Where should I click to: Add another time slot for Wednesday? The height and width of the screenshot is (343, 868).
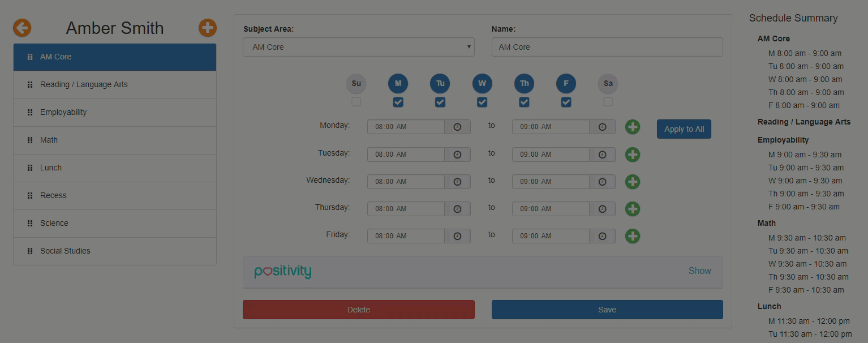(x=633, y=182)
